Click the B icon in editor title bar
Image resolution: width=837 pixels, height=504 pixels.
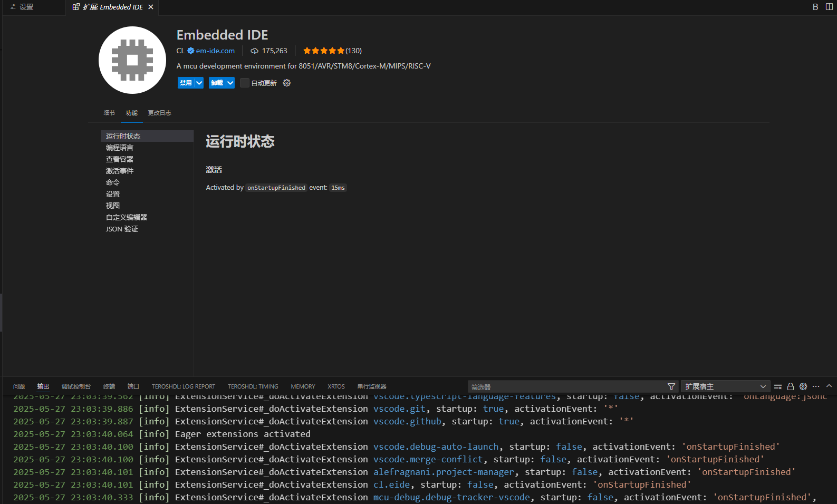[815, 7]
